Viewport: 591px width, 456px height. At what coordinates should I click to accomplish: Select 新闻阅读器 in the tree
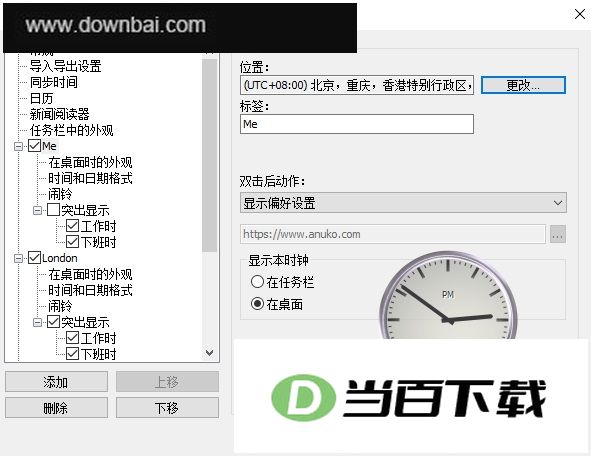pyautogui.click(x=60, y=114)
